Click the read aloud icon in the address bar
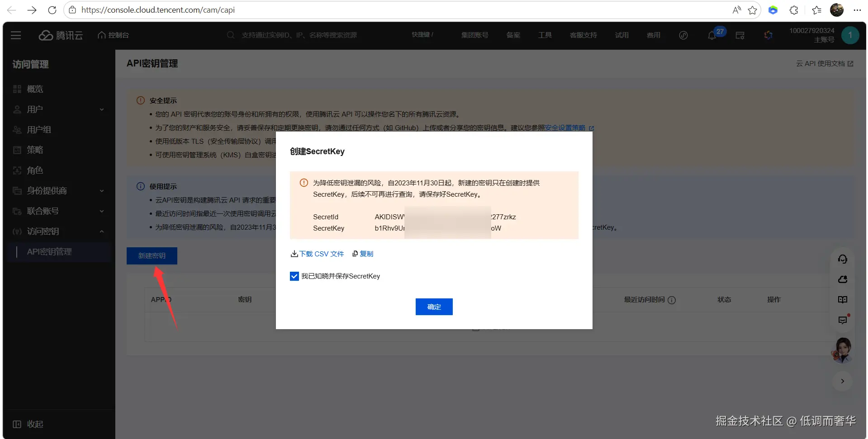 pos(737,10)
